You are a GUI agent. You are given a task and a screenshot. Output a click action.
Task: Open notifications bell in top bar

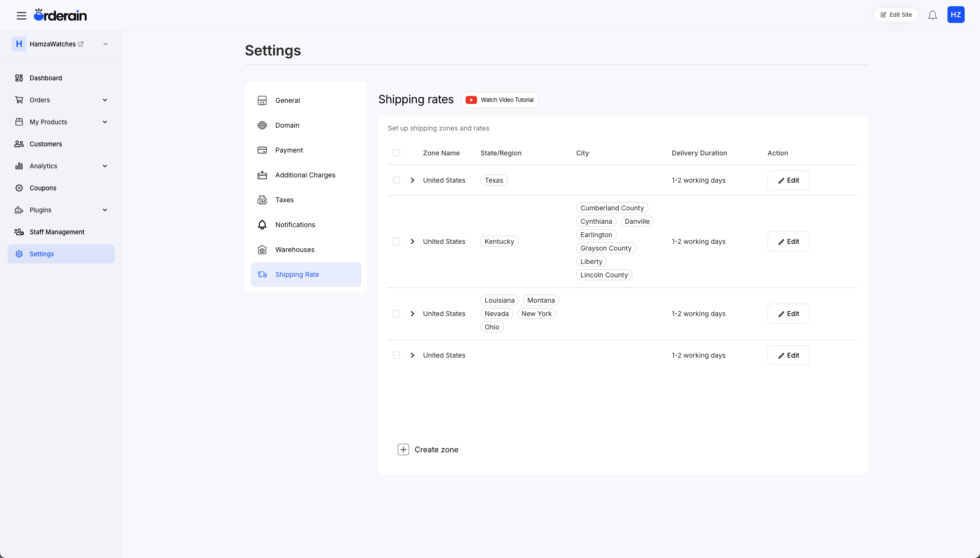(932, 15)
